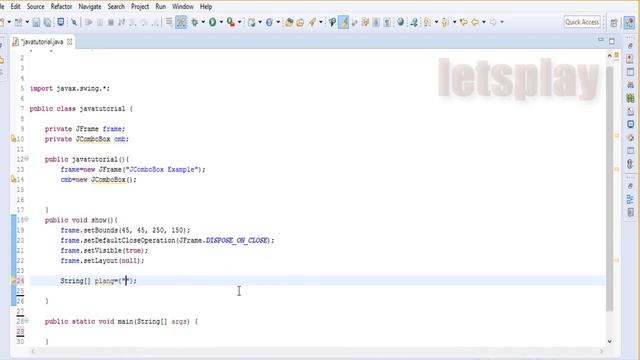Open the Navigate menu
This screenshot has height=360, width=640.
[90, 7]
